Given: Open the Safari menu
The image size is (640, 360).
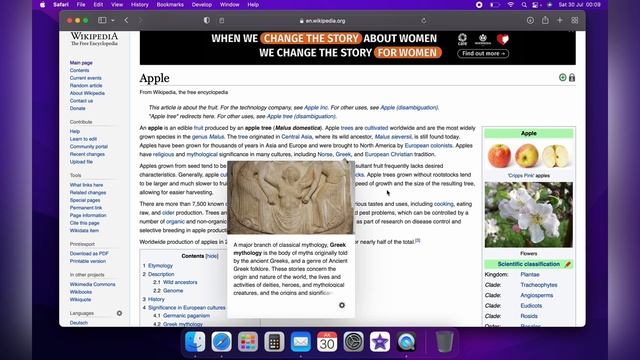Looking at the screenshot, I should click(x=61, y=5).
